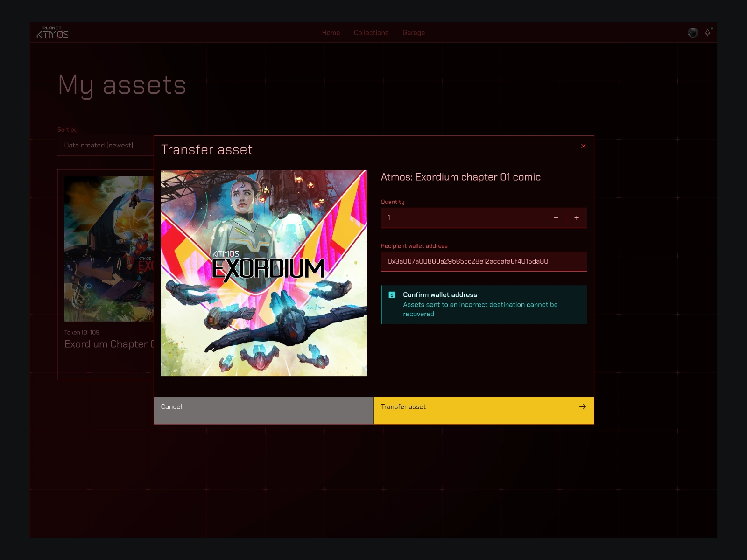Select the background asset card thumbnail
This screenshot has height=560, width=747.
(x=109, y=249)
